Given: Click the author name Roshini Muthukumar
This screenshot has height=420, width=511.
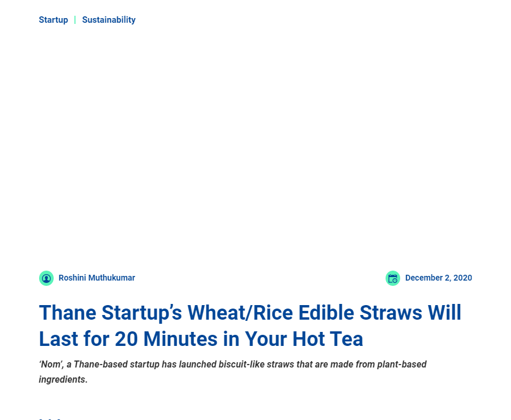Looking at the screenshot, I should pyautogui.click(x=96, y=278).
